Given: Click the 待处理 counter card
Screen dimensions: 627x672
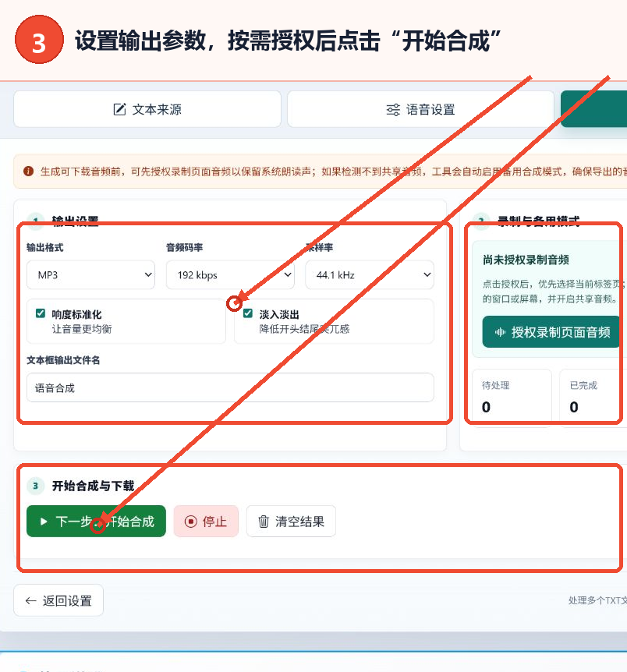Looking at the screenshot, I should [x=512, y=398].
